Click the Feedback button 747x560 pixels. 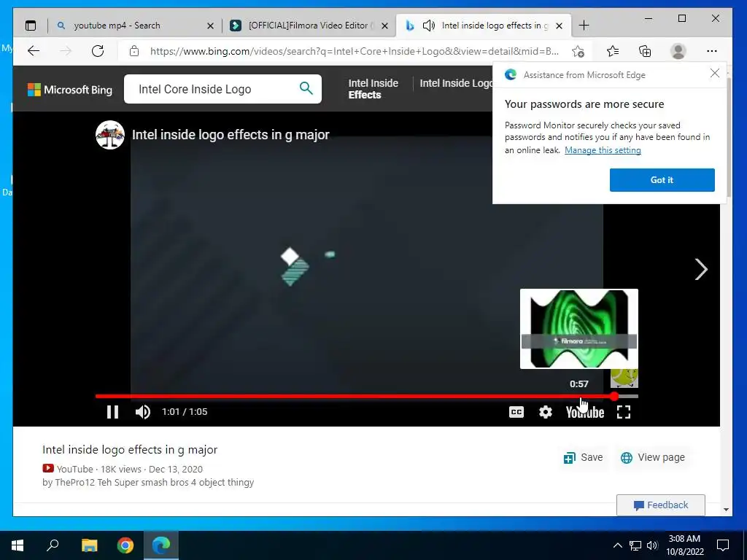pos(661,505)
